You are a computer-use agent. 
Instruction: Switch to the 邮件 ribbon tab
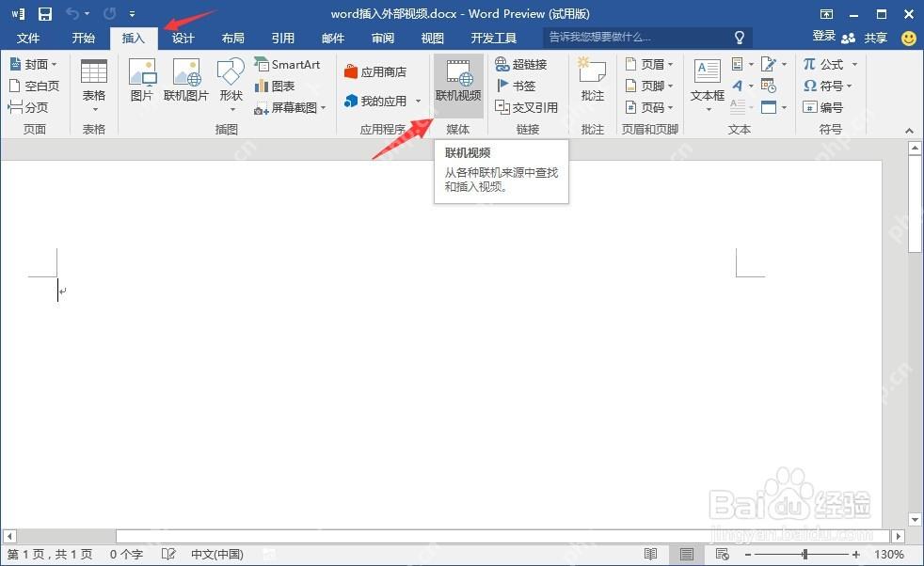pyautogui.click(x=333, y=39)
